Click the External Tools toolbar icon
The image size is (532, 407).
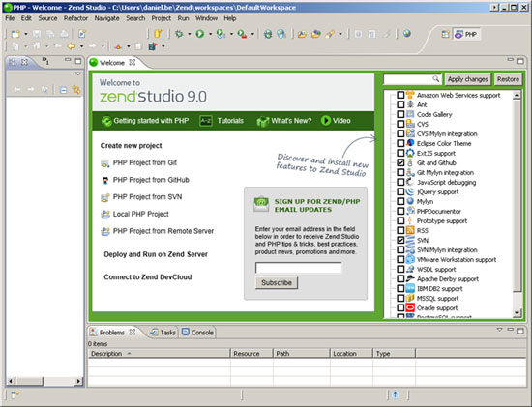click(242, 34)
